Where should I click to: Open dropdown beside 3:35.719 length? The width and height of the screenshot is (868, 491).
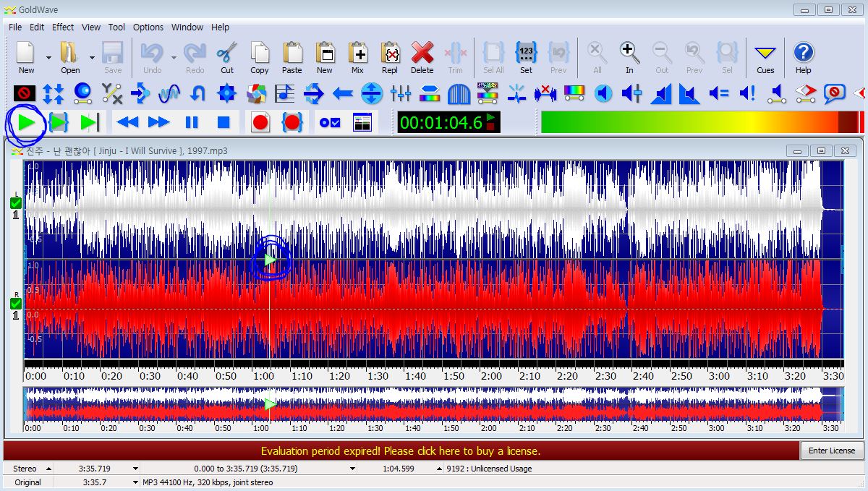[x=135, y=469]
